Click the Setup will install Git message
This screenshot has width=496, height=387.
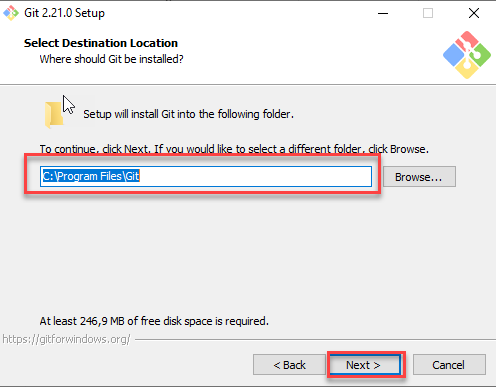(x=188, y=114)
